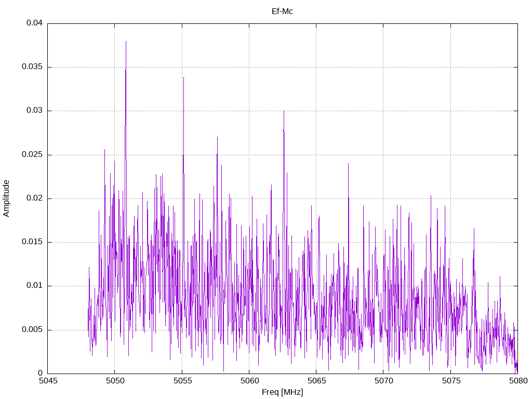Click the peak tip reaching 0.03 amplitude

(x=284, y=112)
